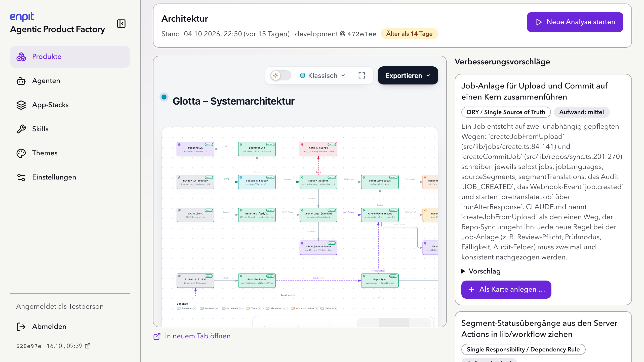Click the Einstellungen sliders icon

pyautogui.click(x=21, y=177)
